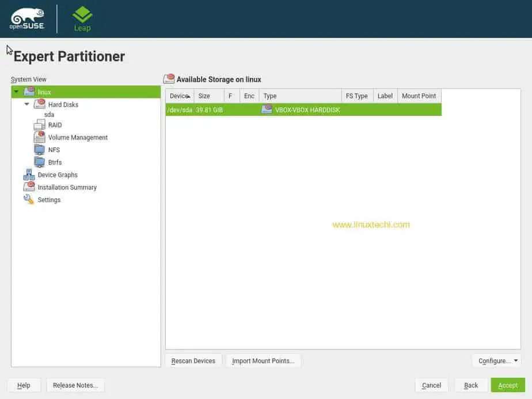Select the sda disk entry
This screenshot has height=399, width=532.
49,115
